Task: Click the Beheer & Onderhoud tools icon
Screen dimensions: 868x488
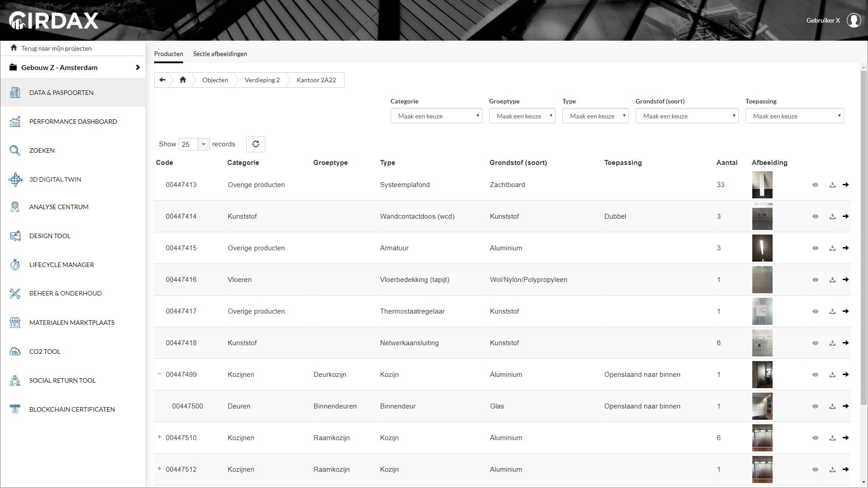Action: point(15,293)
